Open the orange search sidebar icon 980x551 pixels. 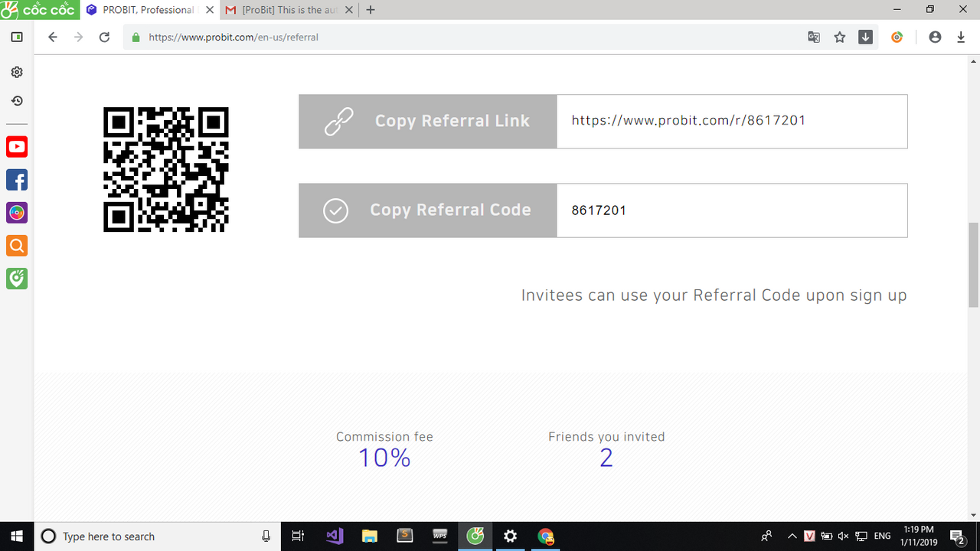click(x=17, y=246)
